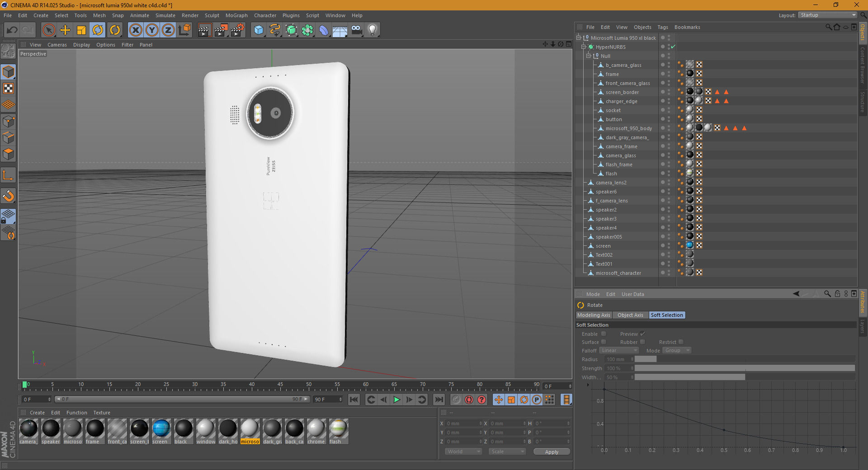
Task: Collapse Microsoft Lumia 950 xl black node
Action: (x=578, y=38)
